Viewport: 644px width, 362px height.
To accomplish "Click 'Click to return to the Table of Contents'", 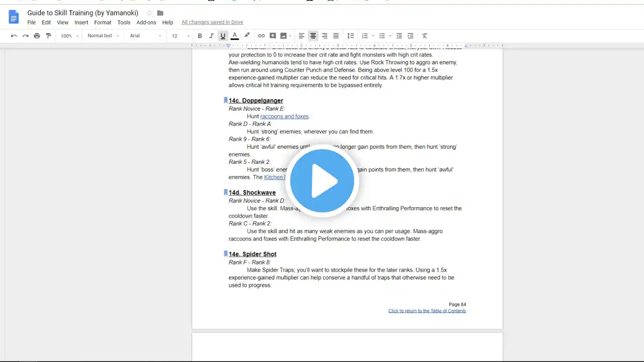I will pos(427,311).
